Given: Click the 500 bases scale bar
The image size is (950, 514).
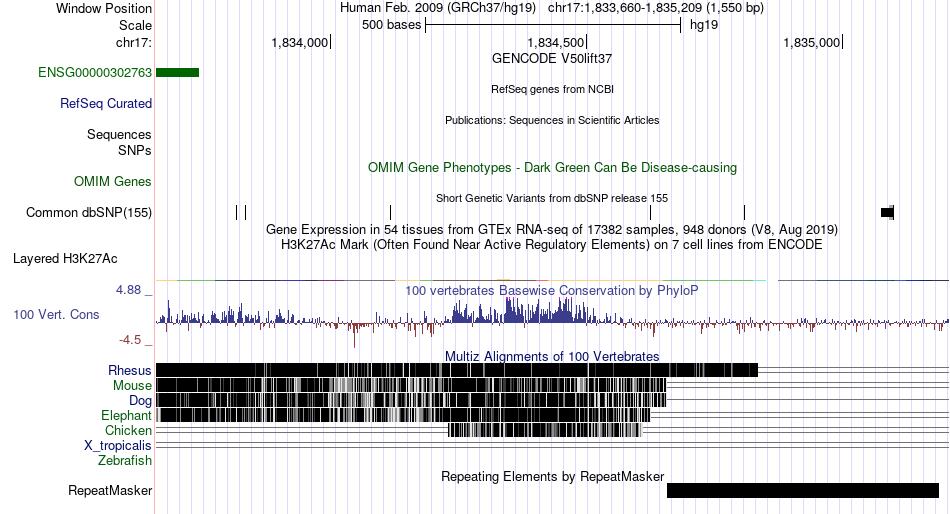Looking at the screenshot, I should point(553,25).
